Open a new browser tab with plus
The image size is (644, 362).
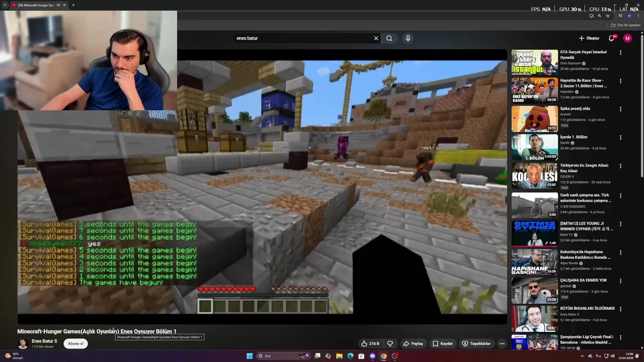[x=73, y=5]
